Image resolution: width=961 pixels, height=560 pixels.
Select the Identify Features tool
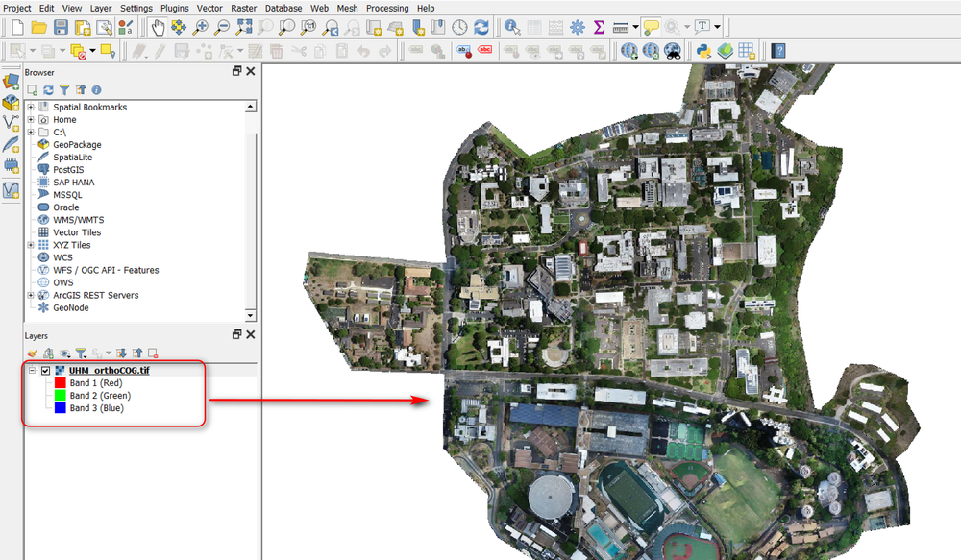[512, 28]
